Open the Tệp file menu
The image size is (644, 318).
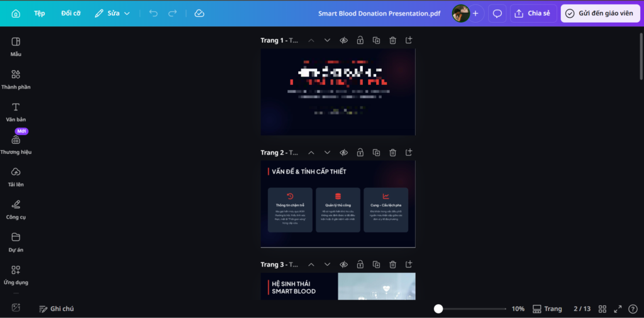(40, 13)
